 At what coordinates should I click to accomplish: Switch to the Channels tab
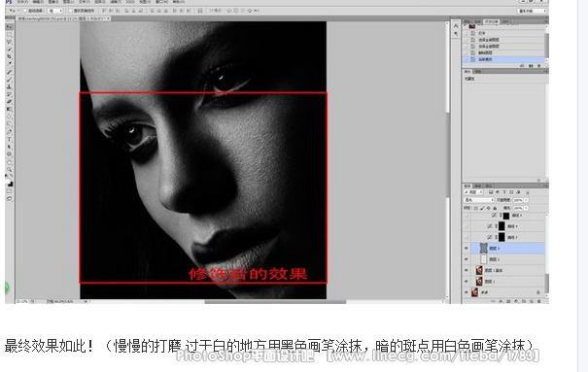click(478, 186)
